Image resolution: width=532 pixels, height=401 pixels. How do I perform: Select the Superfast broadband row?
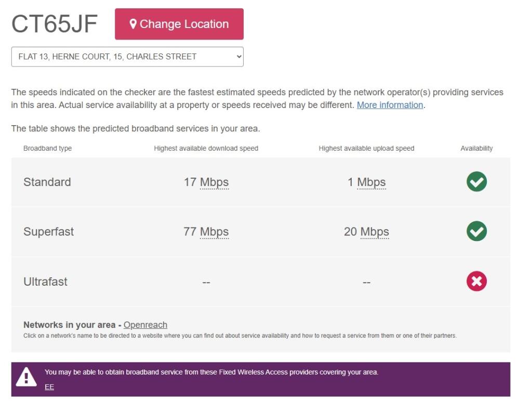49,232
